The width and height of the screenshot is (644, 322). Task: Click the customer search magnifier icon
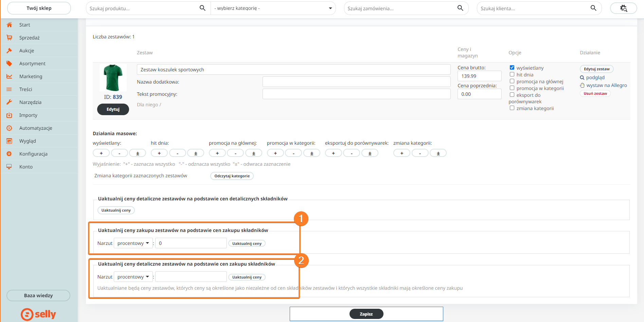pos(593,8)
